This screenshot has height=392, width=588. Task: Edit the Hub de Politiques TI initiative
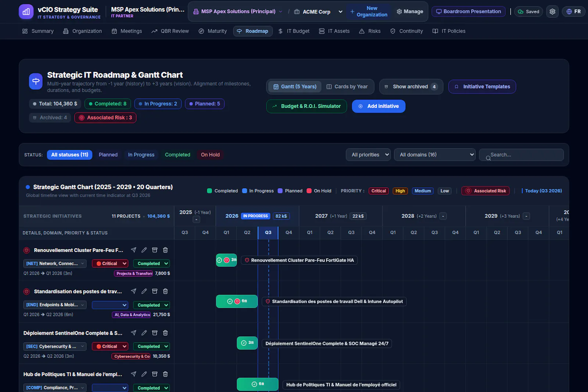click(144, 374)
